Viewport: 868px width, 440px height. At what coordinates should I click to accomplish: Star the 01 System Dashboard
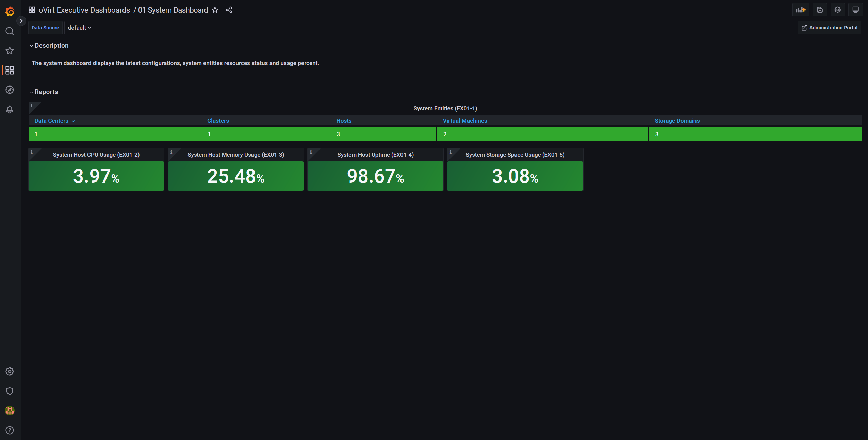click(215, 10)
